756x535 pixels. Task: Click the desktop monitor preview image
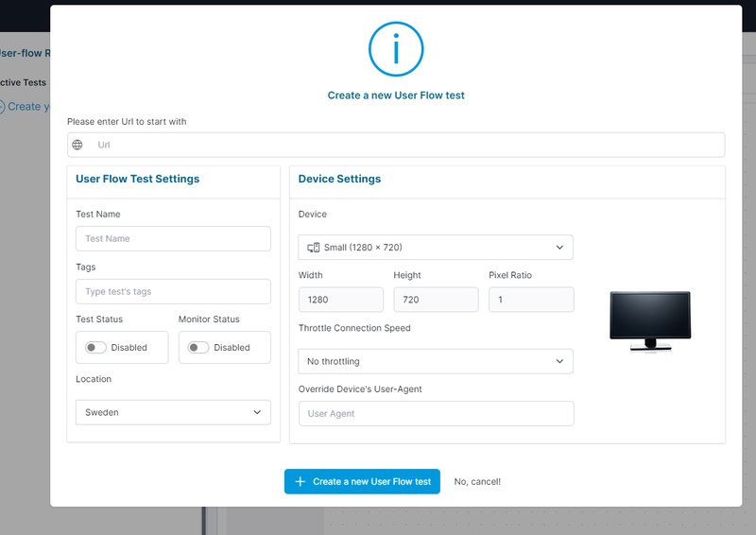click(649, 321)
